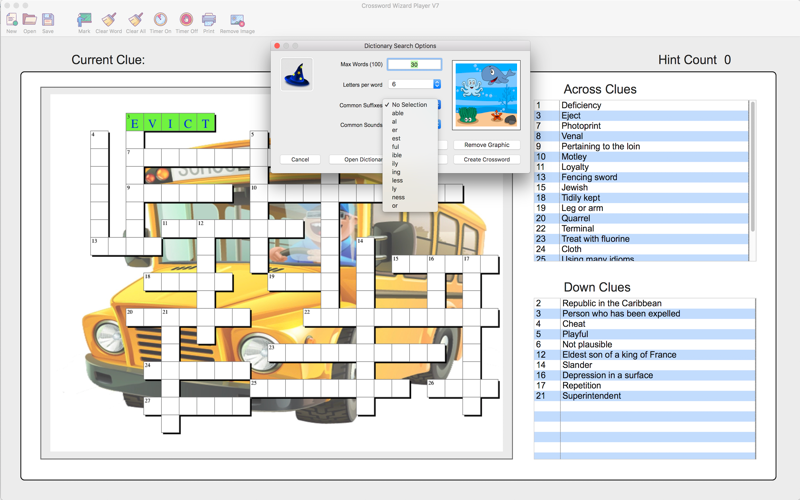Select down clue 'Not plausible'
The width and height of the screenshot is (800, 500).
[x=644, y=344]
